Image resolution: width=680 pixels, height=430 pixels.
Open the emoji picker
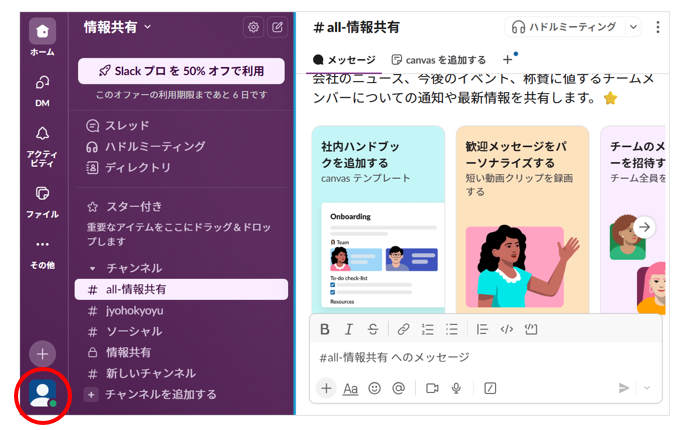pos(375,388)
